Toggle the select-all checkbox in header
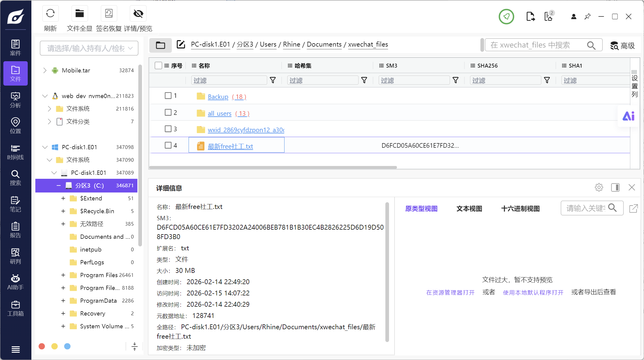 click(158, 65)
